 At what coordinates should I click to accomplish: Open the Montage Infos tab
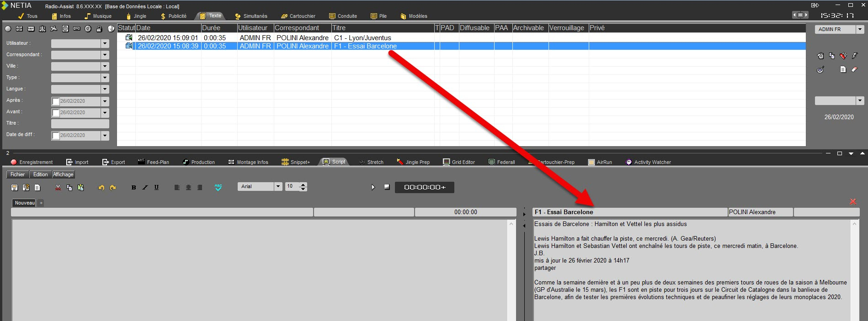pyautogui.click(x=248, y=162)
